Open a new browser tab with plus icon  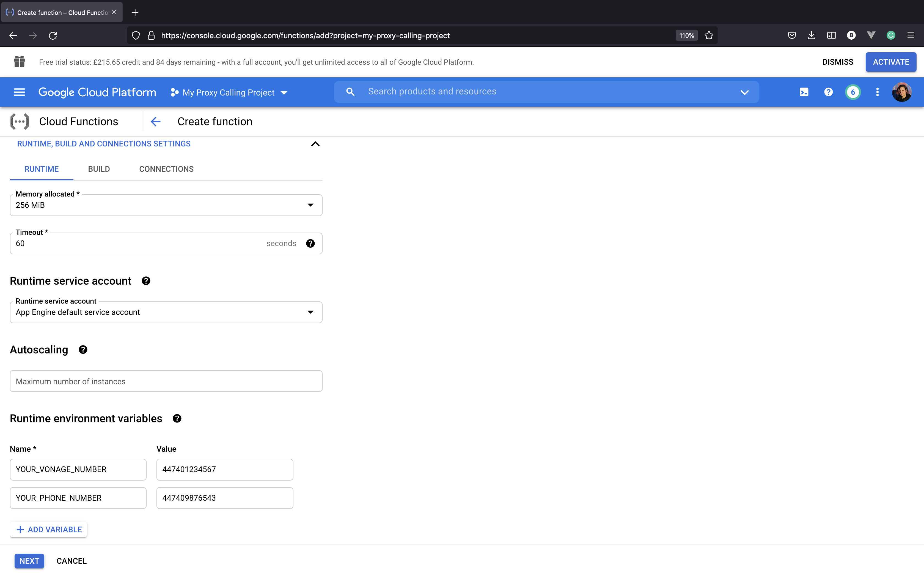[x=135, y=13]
